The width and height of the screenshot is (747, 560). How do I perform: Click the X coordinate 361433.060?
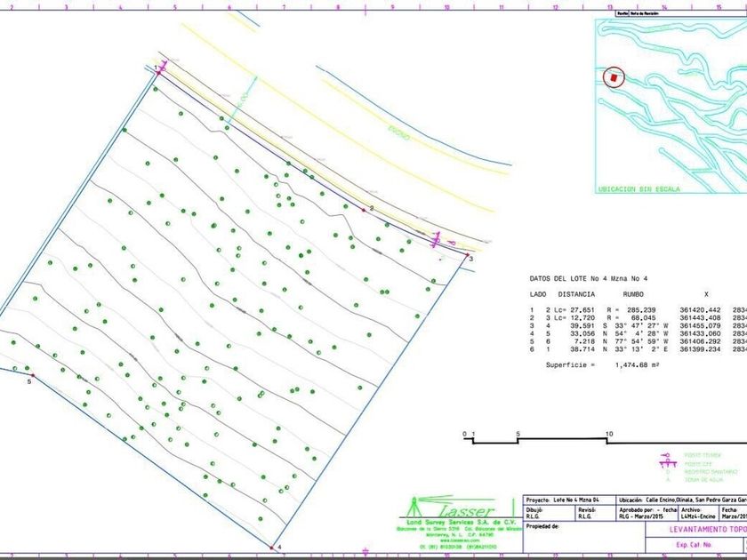click(701, 334)
